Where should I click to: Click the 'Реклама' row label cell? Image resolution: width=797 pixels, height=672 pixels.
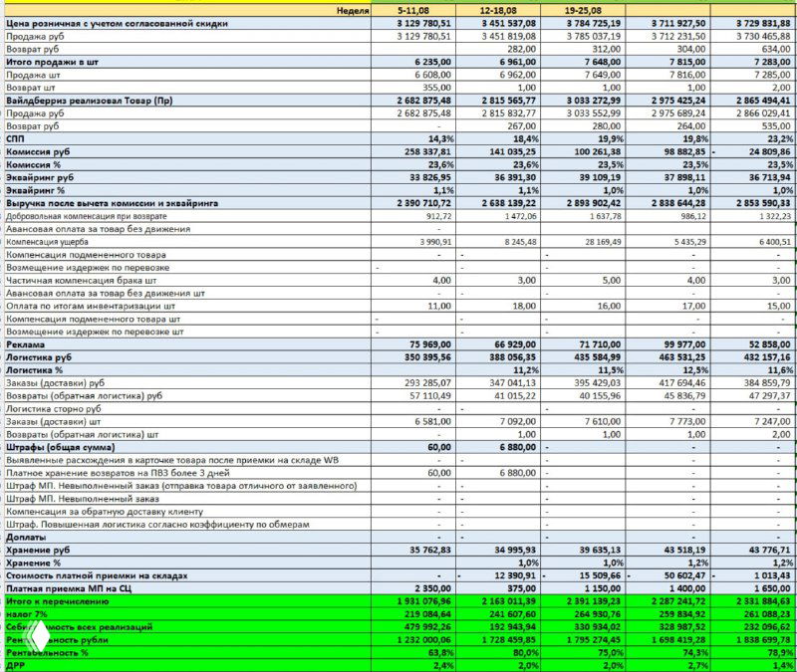28,344
